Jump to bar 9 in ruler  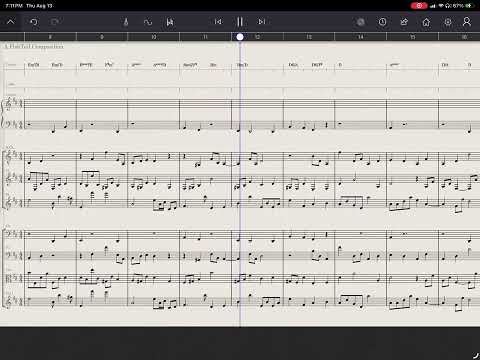click(x=102, y=37)
